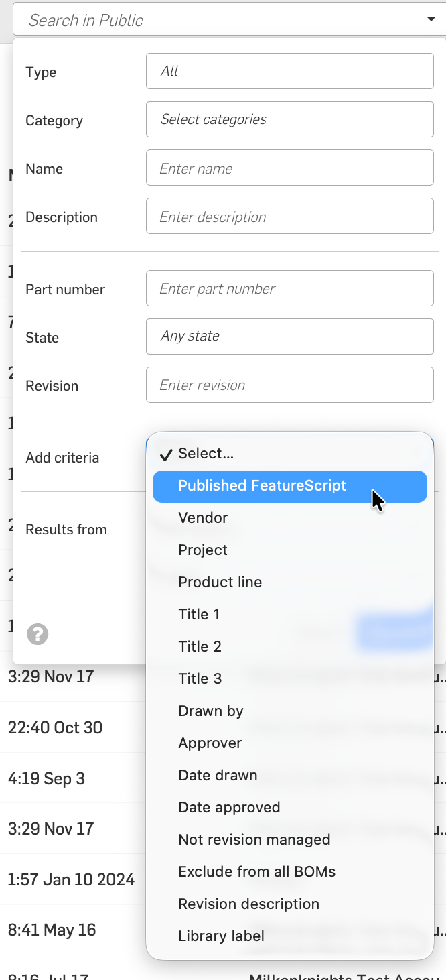Select the Project criteria option

click(203, 550)
